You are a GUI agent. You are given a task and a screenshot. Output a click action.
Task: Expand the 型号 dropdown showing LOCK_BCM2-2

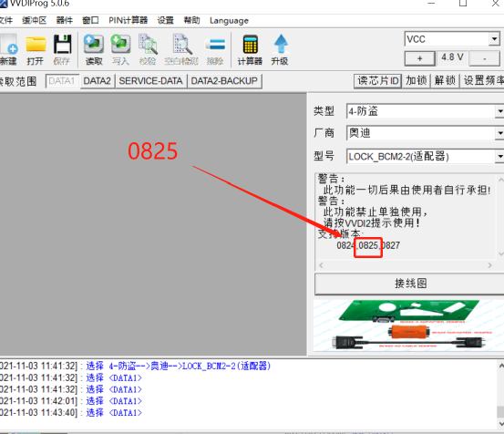pos(499,157)
